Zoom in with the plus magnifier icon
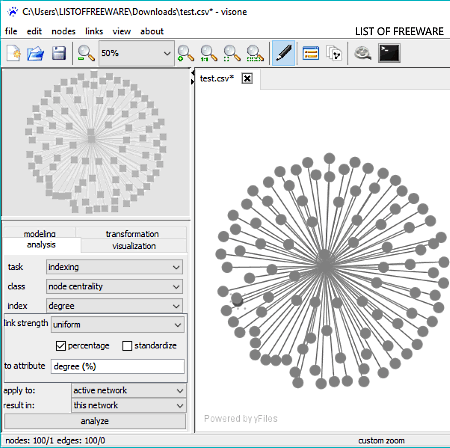 (186, 53)
